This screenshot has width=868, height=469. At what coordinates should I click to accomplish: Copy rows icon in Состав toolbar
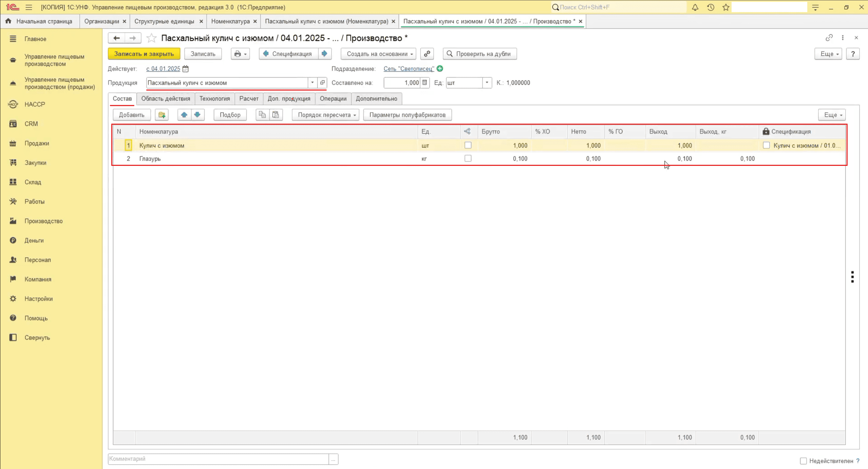click(x=262, y=115)
